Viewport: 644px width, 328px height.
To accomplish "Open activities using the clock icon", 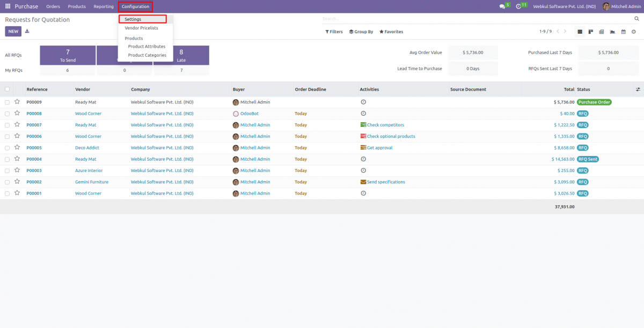I will point(518,6).
